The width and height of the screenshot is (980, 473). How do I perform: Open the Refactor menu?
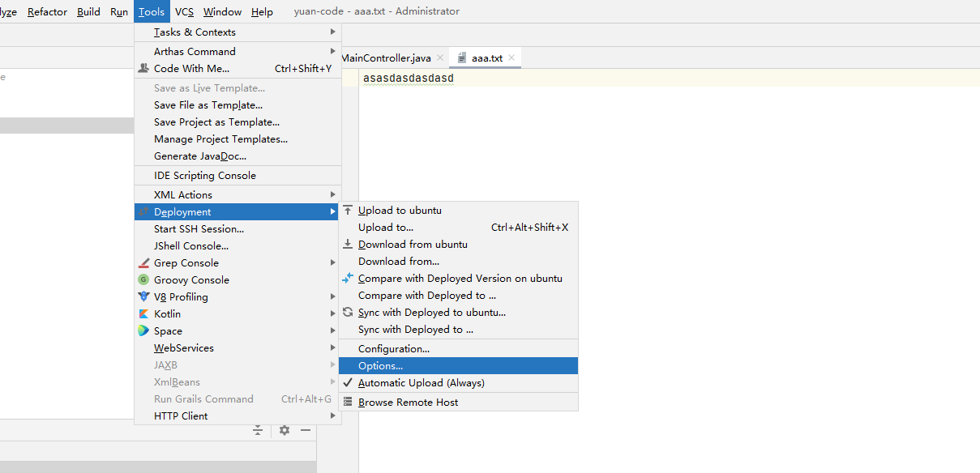(47, 11)
